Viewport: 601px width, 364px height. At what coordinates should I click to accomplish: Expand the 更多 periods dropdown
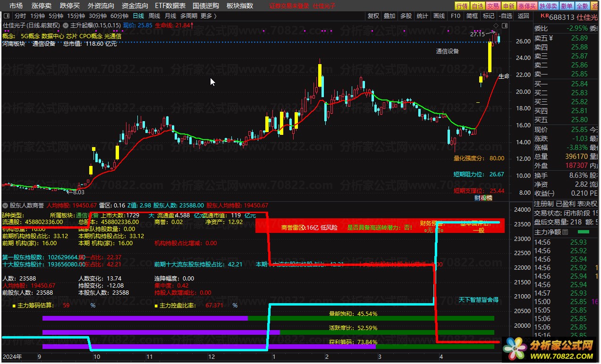(209, 16)
